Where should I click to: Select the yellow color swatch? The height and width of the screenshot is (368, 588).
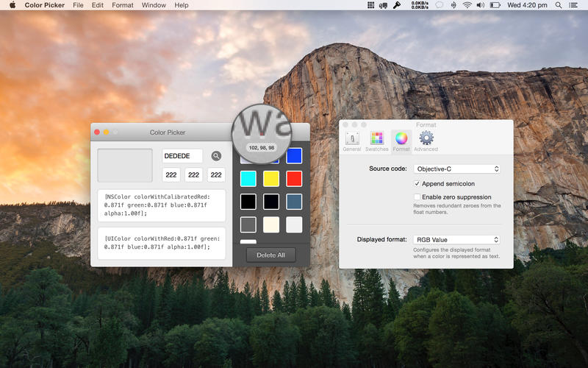point(271,179)
